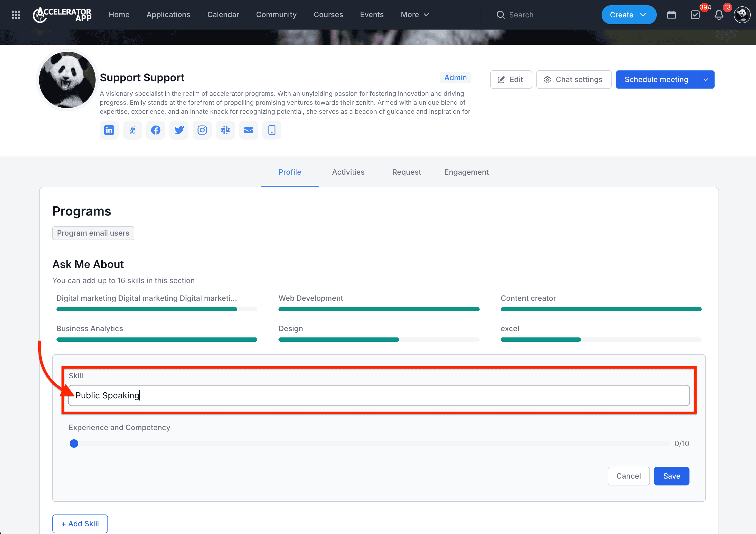This screenshot has height=534, width=756.
Task: Open the Engagement tab
Action: point(466,172)
